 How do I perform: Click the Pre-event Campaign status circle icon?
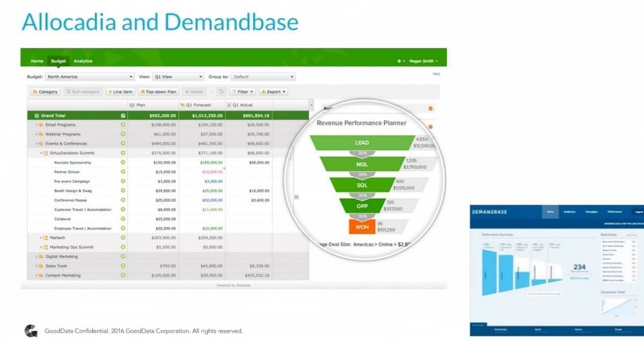point(123,181)
